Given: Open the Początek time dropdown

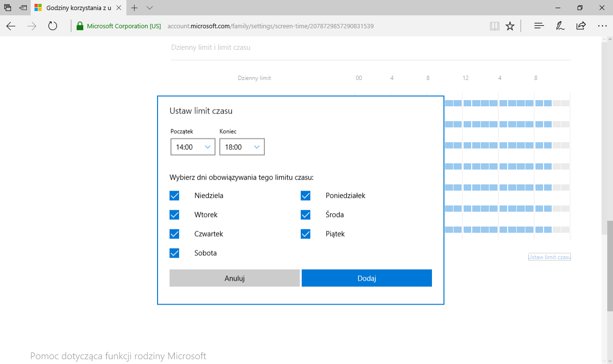Looking at the screenshot, I should 193,147.
